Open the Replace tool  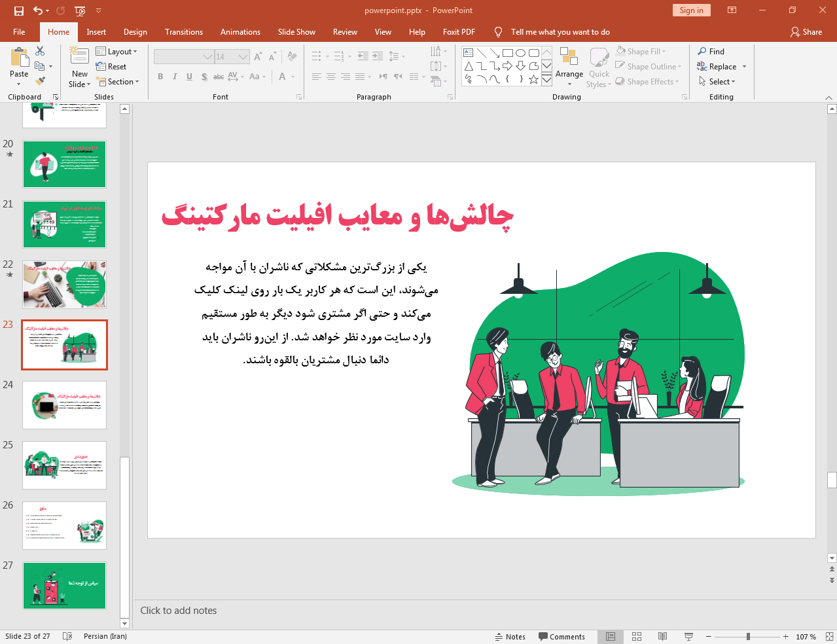[x=717, y=67]
